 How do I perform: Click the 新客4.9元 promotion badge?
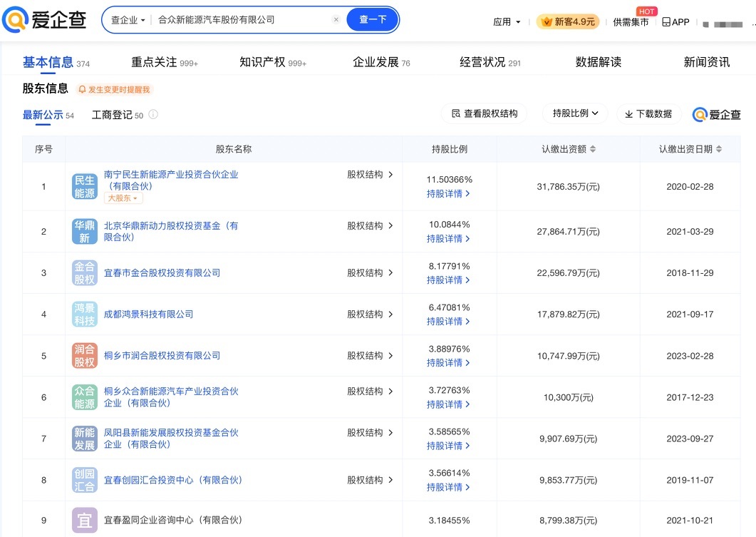tap(568, 21)
